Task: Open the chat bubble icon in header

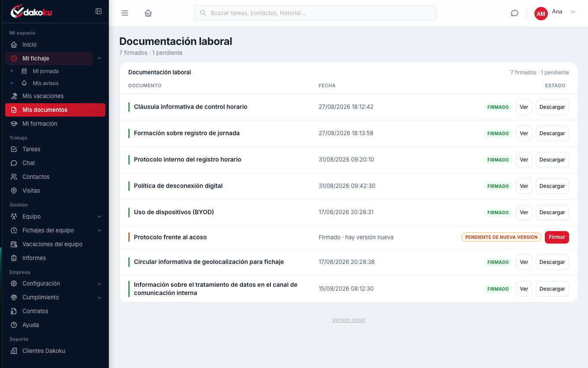Action: 515,13
